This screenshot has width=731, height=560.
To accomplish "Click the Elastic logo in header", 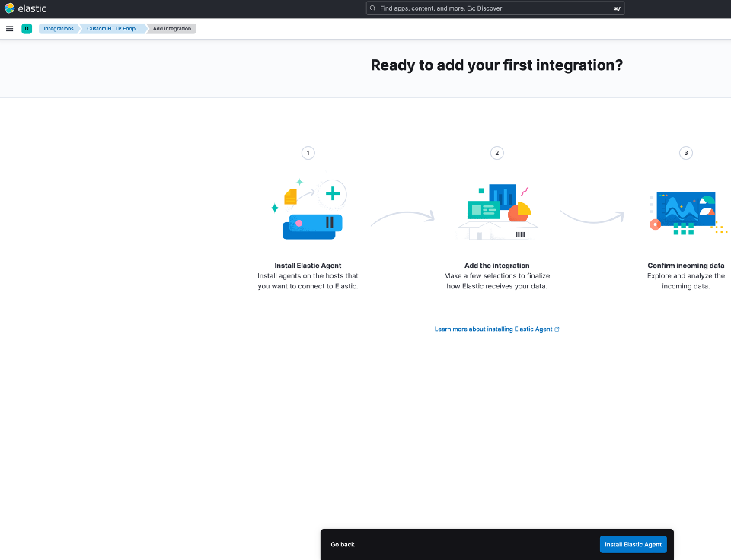I will (x=25, y=8).
